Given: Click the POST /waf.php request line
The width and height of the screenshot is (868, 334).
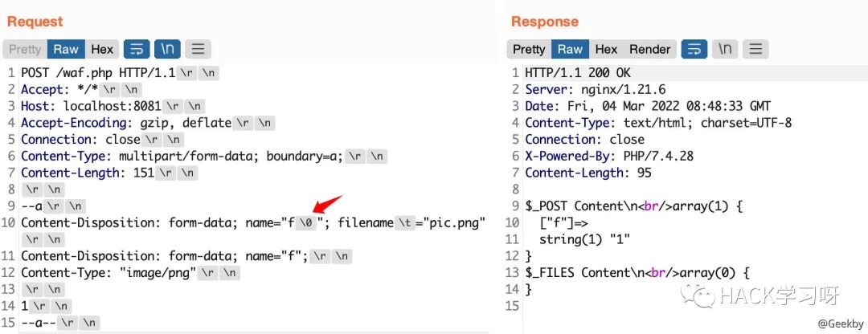Looking at the screenshot, I should 98,73.
